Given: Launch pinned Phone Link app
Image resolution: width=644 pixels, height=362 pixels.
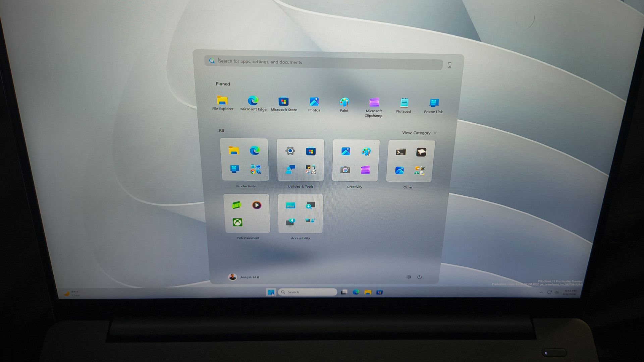Looking at the screenshot, I should (433, 106).
